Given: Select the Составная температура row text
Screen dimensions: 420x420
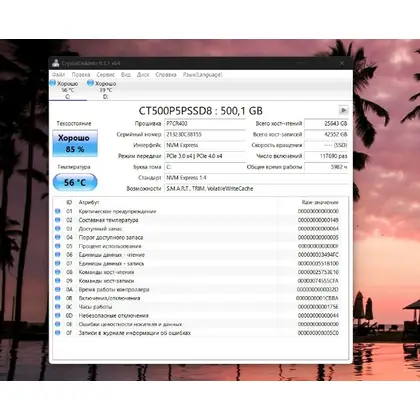Looking at the screenshot, I should tap(108, 220).
